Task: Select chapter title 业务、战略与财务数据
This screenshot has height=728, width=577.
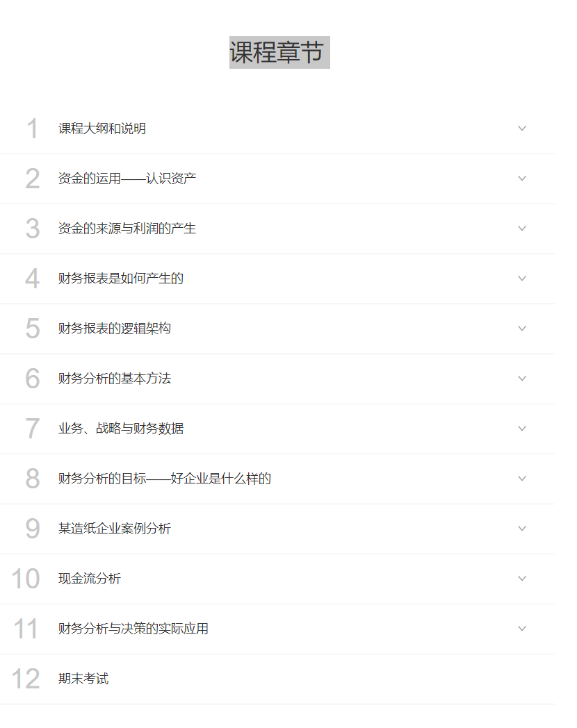Action: pos(121,429)
